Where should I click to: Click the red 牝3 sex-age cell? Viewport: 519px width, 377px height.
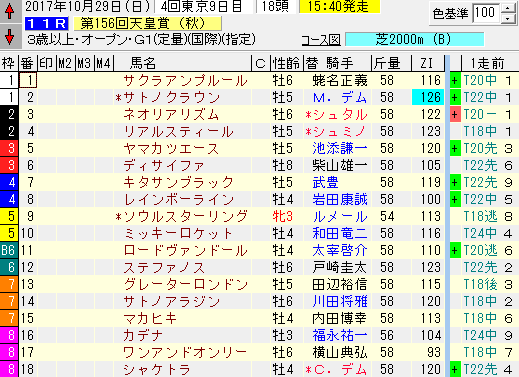click(x=283, y=217)
